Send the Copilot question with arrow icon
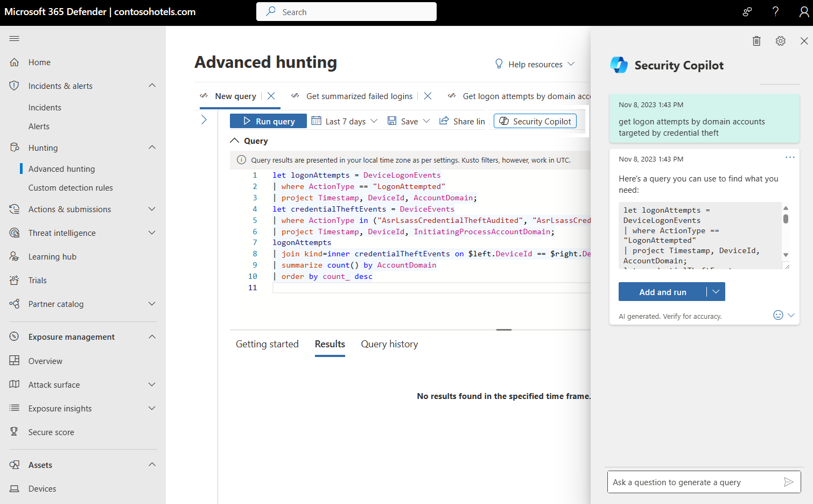 (x=788, y=482)
